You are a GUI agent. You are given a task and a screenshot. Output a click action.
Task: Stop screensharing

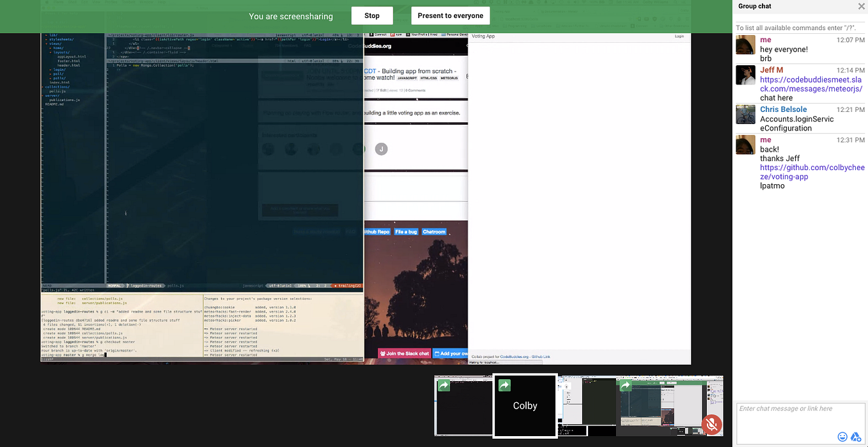(371, 15)
